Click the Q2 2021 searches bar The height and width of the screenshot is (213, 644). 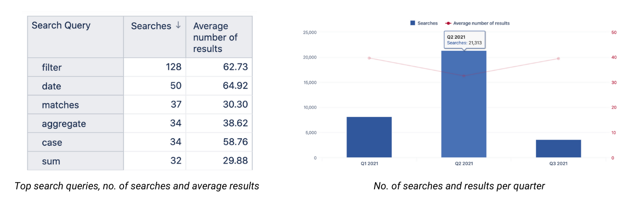464,104
